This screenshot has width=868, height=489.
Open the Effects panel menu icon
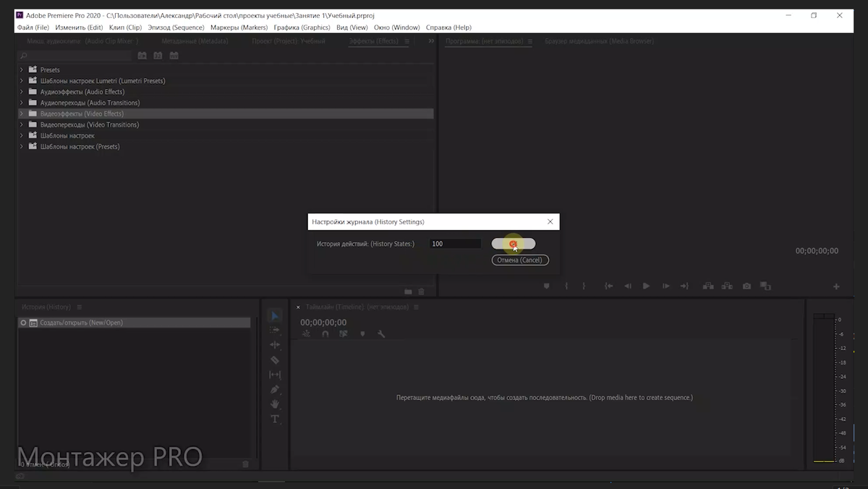pyautogui.click(x=407, y=41)
